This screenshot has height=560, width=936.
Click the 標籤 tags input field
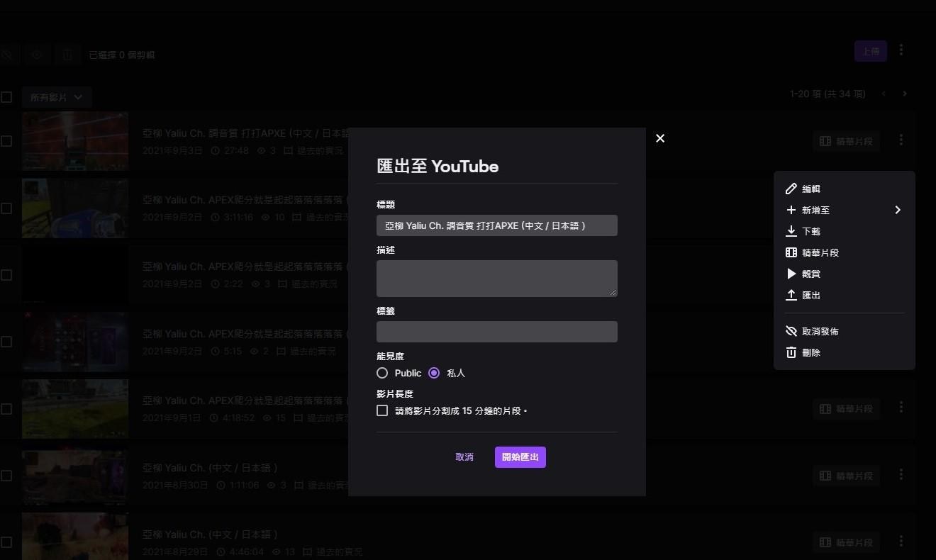(497, 332)
